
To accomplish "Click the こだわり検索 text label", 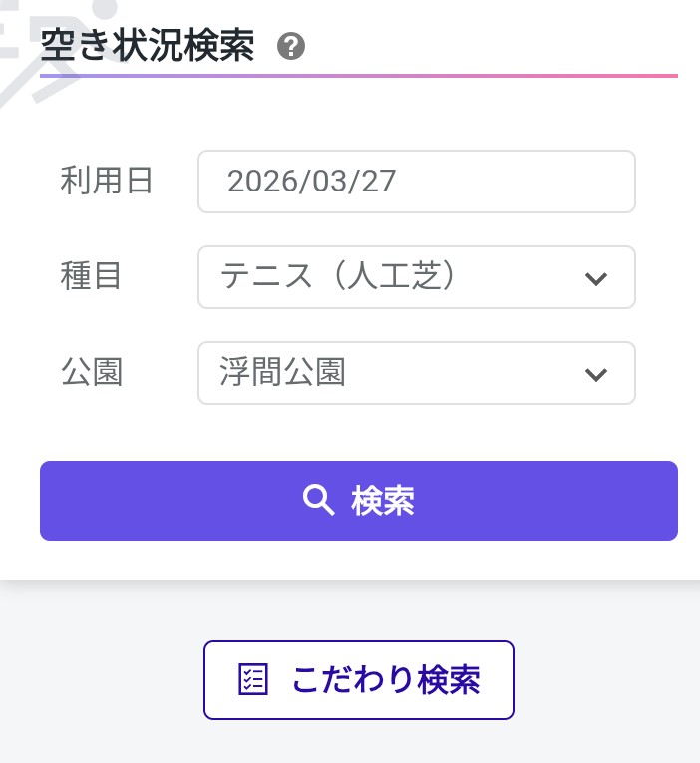I will click(386, 680).
